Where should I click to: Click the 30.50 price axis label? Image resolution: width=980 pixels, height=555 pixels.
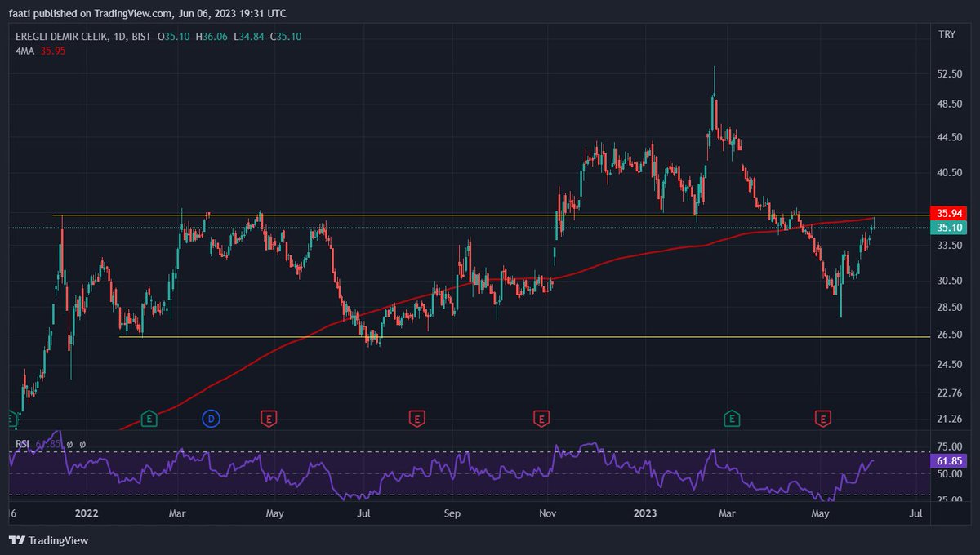point(949,281)
